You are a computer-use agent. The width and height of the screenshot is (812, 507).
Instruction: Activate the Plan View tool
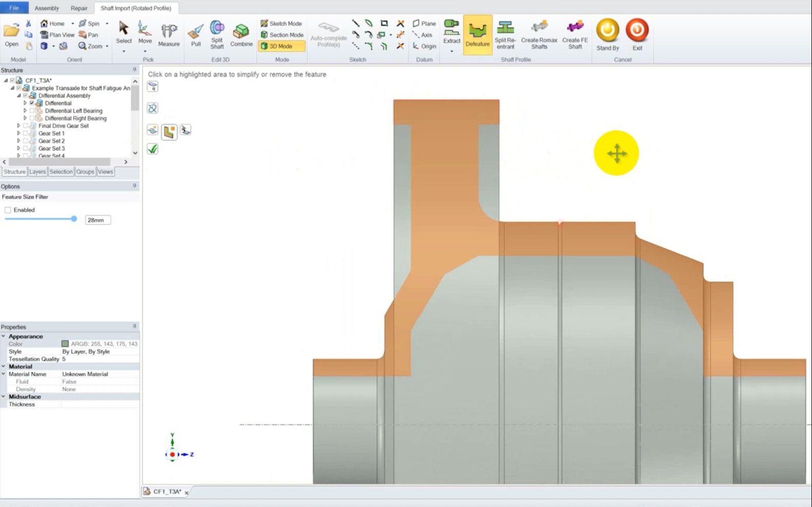[57, 35]
